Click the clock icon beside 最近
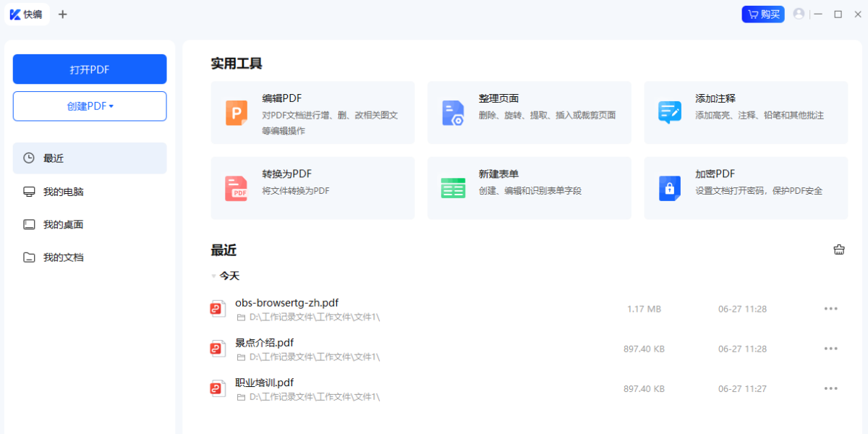The height and width of the screenshot is (434, 868). [x=29, y=158]
